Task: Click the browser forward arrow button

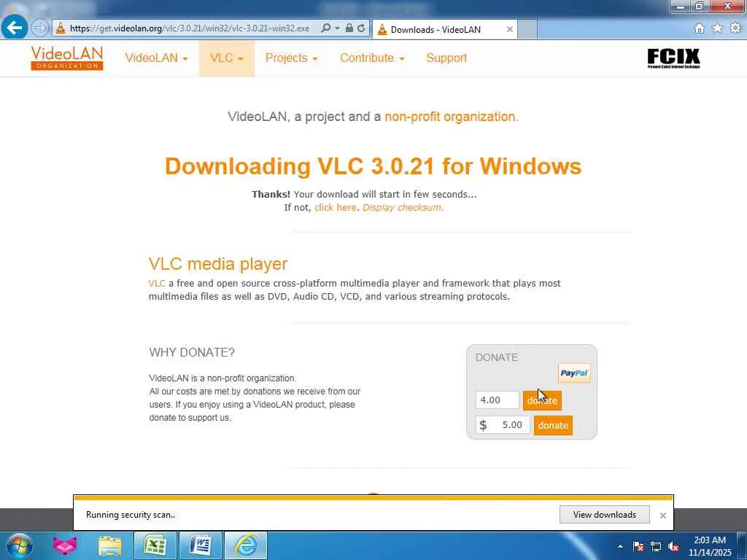Action: [40, 28]
